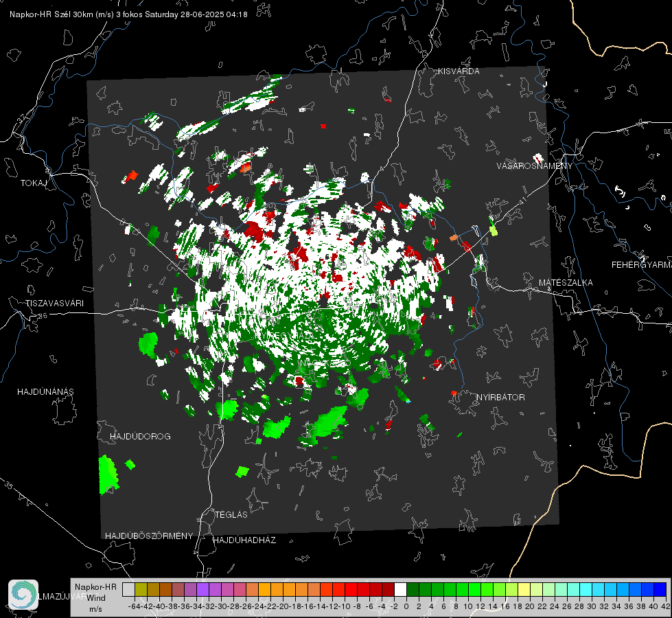Select the HAJDÚHADHÁZ town label
The image size is (672, 618).
244,540
